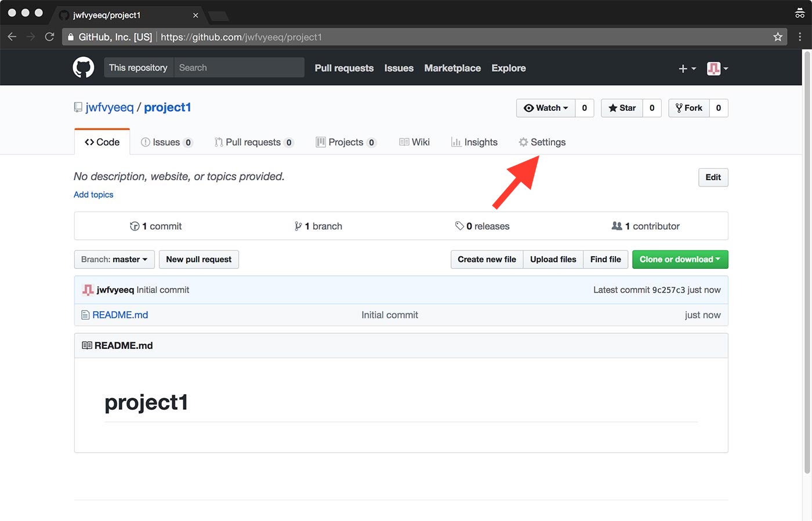
Task: Select the Code tab
Action: coord(102,142)
